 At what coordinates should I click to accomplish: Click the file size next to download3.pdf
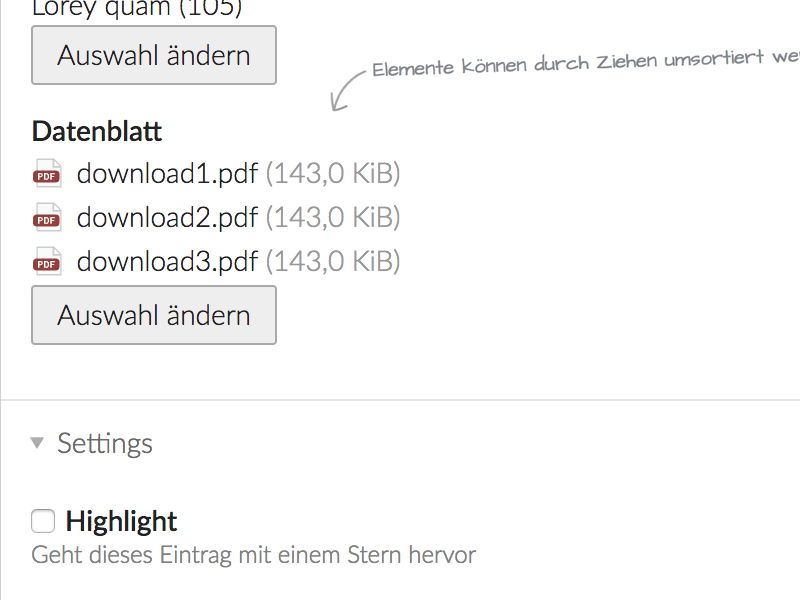(333, 261)
